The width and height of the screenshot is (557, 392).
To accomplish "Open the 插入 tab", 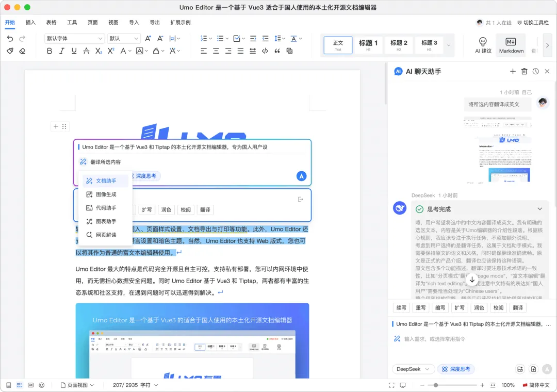I will coord(30,22).
